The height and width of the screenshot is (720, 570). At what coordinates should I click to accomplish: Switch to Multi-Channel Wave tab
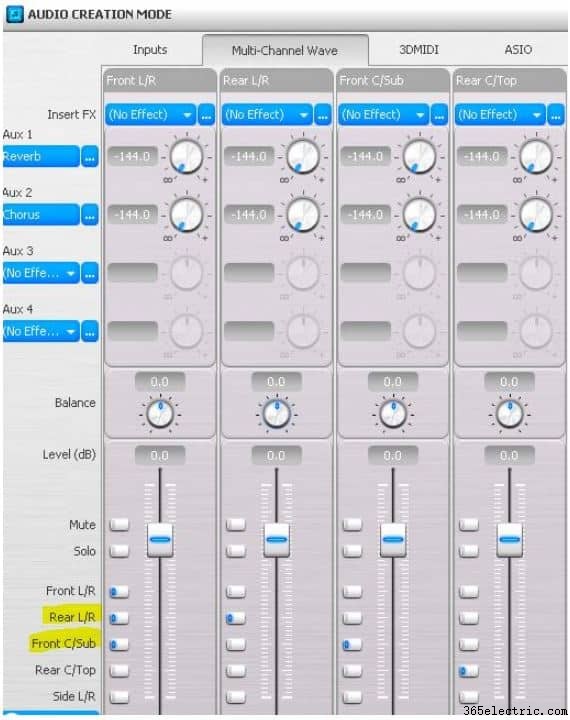tap(285, 50)
